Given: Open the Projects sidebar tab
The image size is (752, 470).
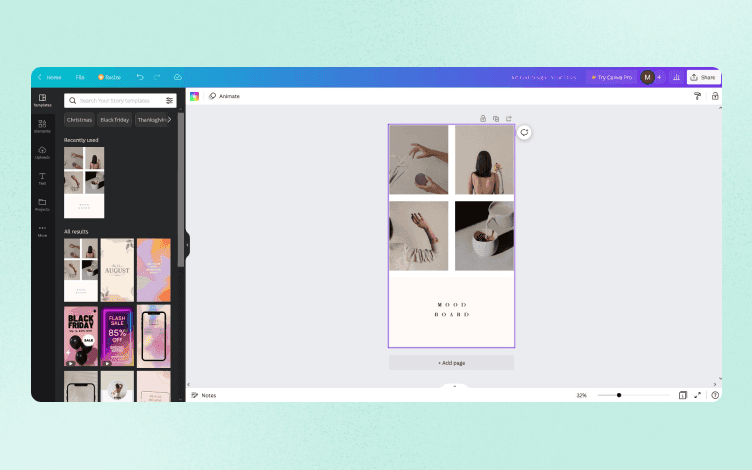Looking at the screenshot, I should pos(42,205).
